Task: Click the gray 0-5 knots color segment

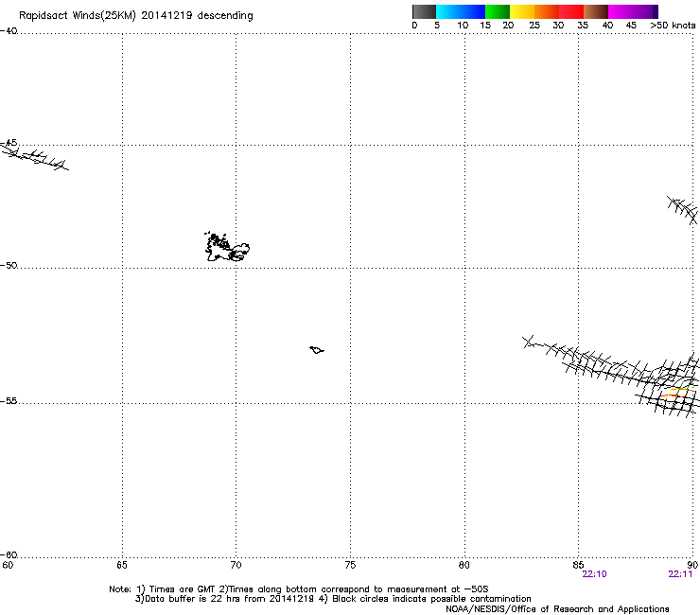Action: click(424, 11)
